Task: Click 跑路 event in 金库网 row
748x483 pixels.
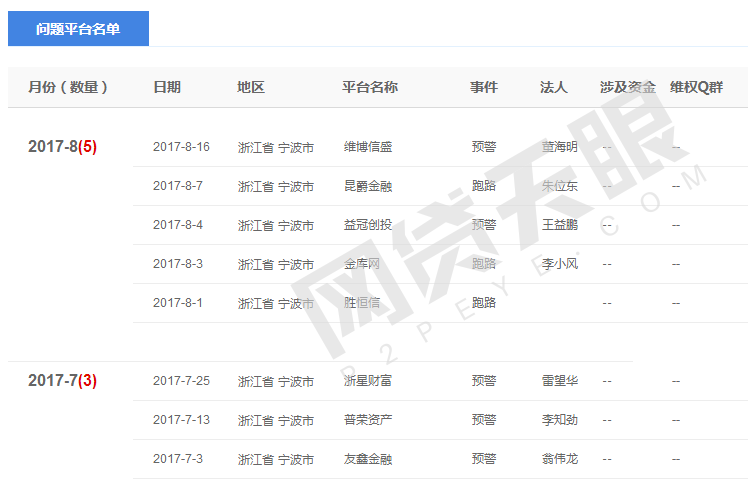Action: 484,264
